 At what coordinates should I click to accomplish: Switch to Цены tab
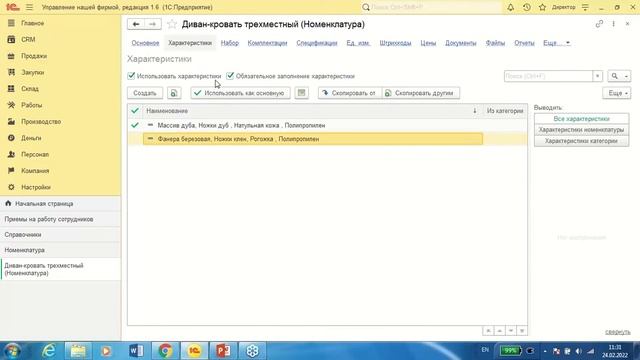coord(428,43)
